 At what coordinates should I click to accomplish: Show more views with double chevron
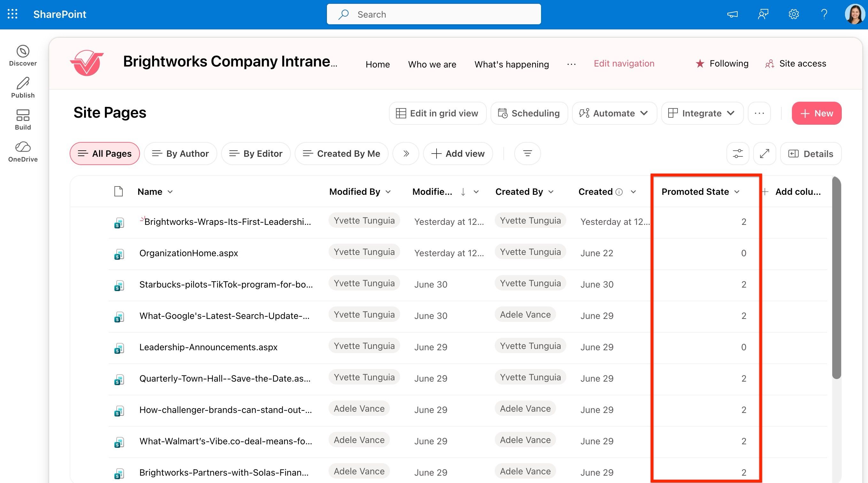point(406,154)
